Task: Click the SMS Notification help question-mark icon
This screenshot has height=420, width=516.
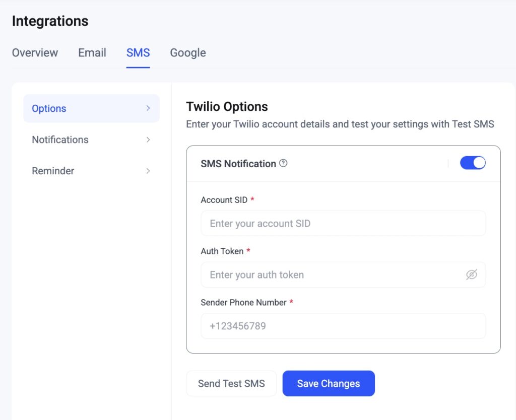Action: click(283, 163)
